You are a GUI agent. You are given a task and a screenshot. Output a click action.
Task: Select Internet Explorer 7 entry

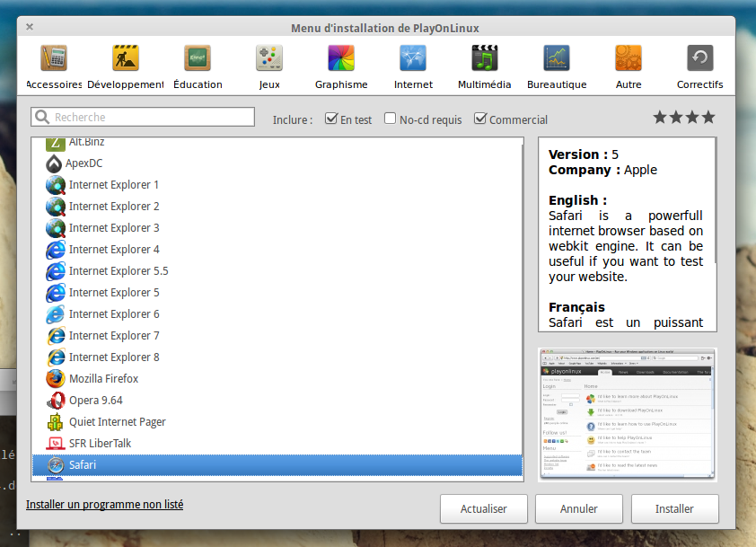[x=277, y=336]
